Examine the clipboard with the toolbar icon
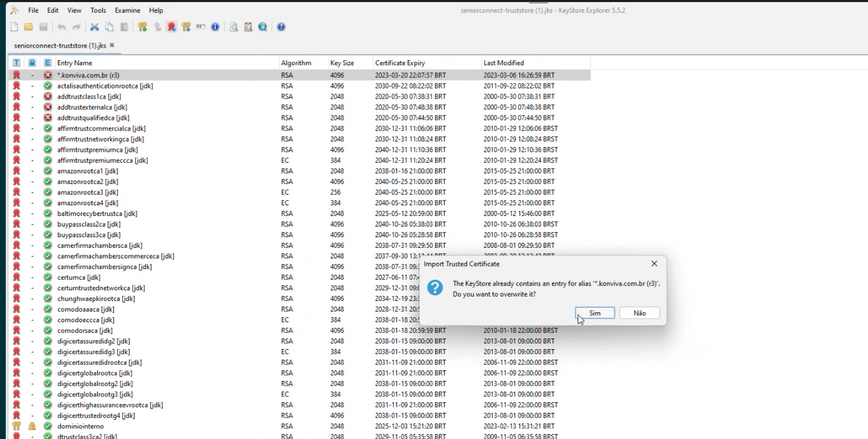Screen dimensions: 868x439 click(248, 27)
